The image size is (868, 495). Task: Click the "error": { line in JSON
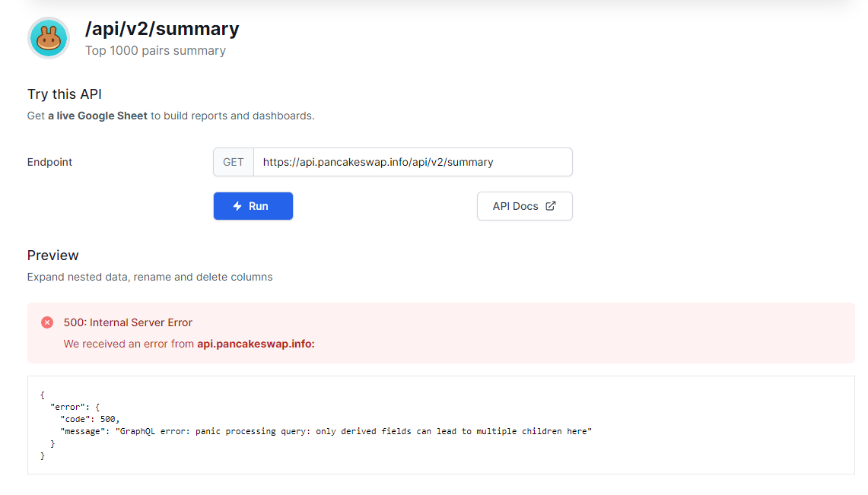pyautogui.click(x=75, y=407)
